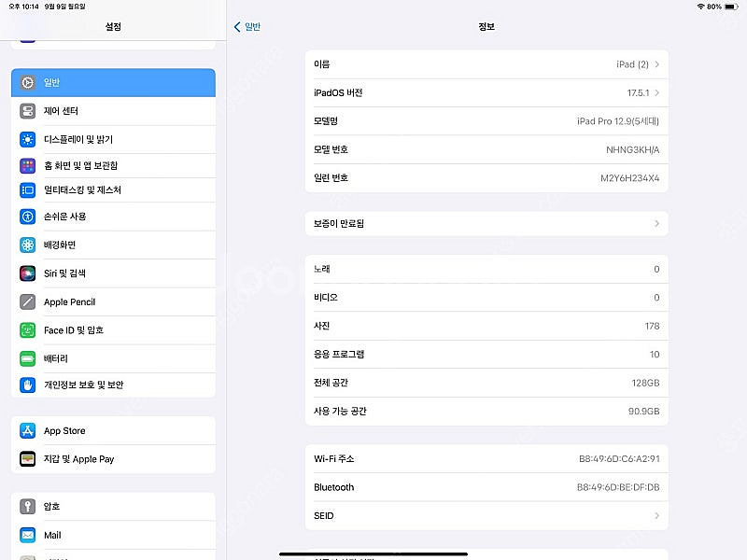The width and height of the screenshot is (747, 560).
Task: Tap the Face ID icon
Action: (28, 330)
